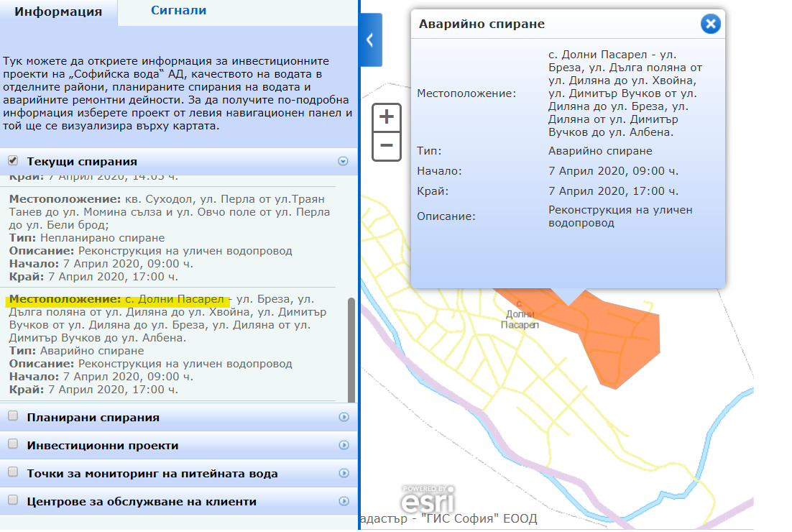
Task: Click the popup 'Местоположение:' label
Action: (x=466, y=93)
